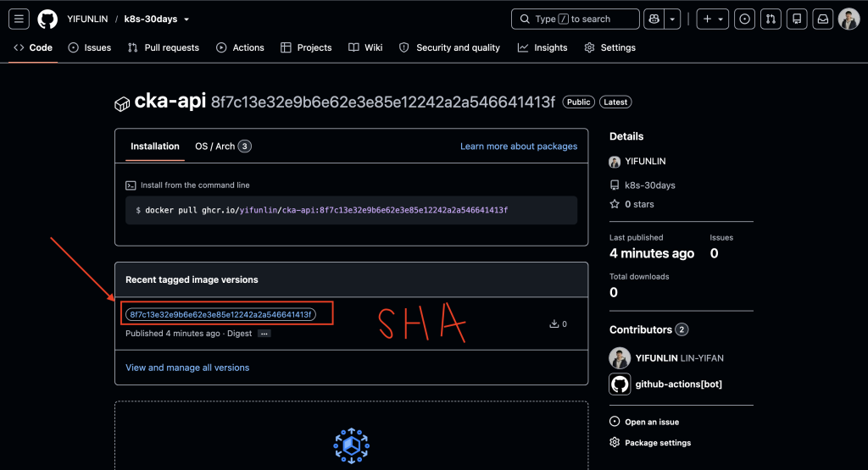Click the search field in header
868x470 pixels.
coord(576,19)
